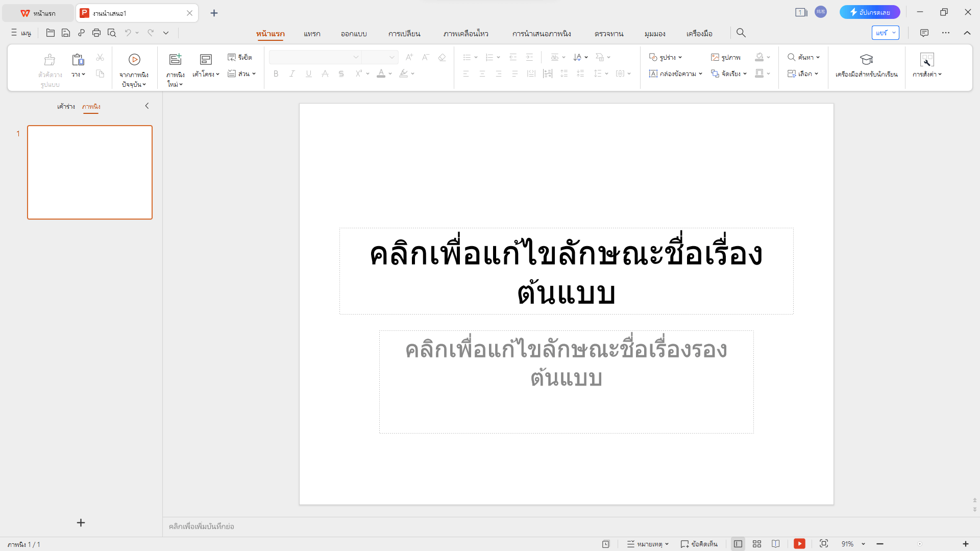Toggle bold text formatting
This screenshot has width=980, height=551.
click(x=276, y=74)
